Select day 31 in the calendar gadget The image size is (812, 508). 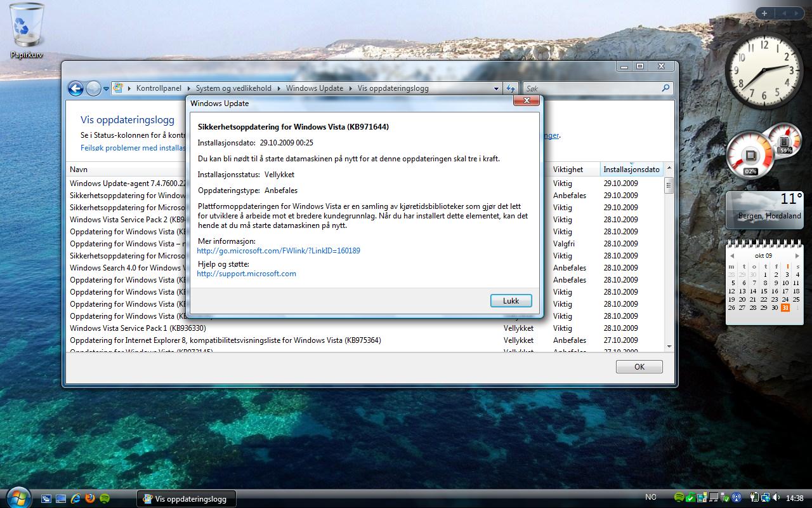pyautogui.click(x=785, y=307)
